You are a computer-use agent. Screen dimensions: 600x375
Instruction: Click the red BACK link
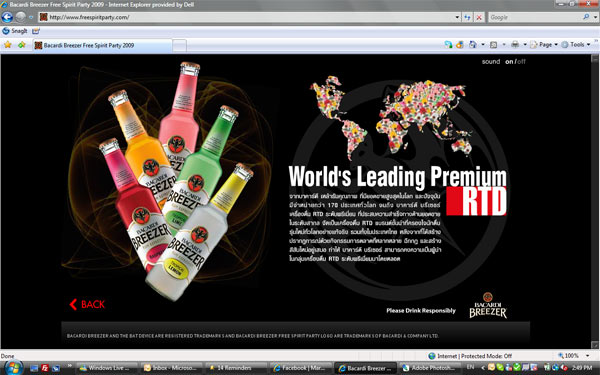pos(87,304)
